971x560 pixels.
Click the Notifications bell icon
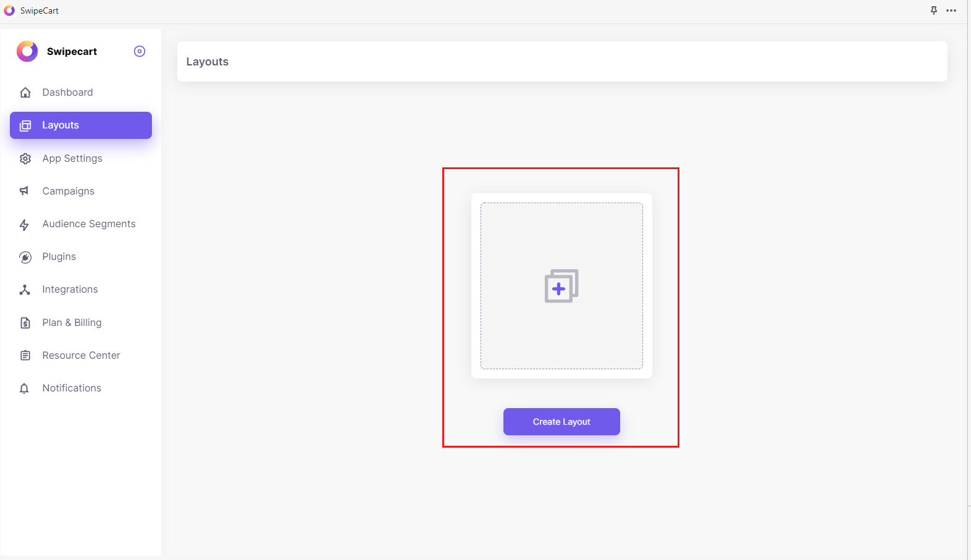click(x=25, y=388)
